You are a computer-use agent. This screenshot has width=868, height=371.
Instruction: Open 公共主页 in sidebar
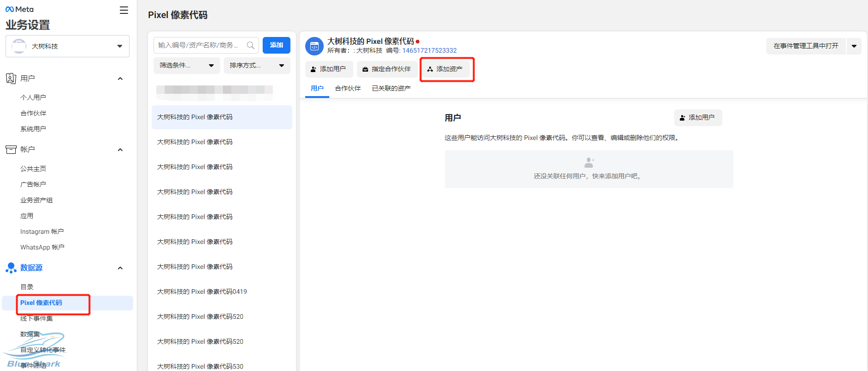point(33,169)
